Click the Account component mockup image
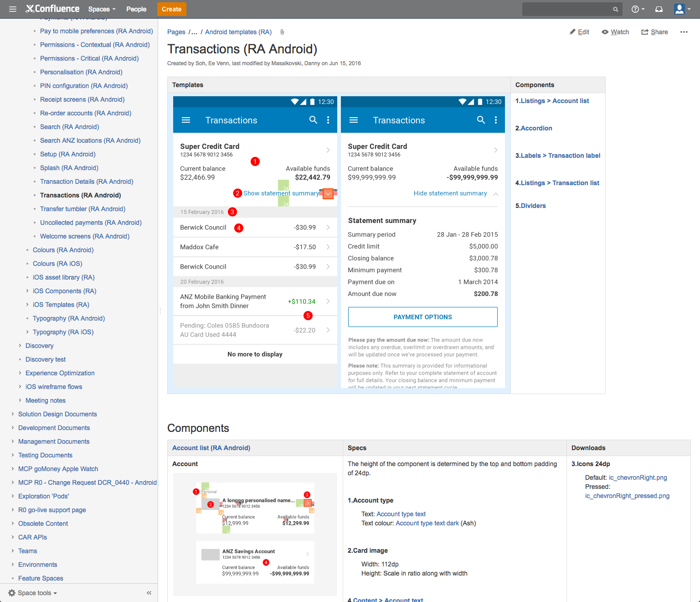 point(255,534)
